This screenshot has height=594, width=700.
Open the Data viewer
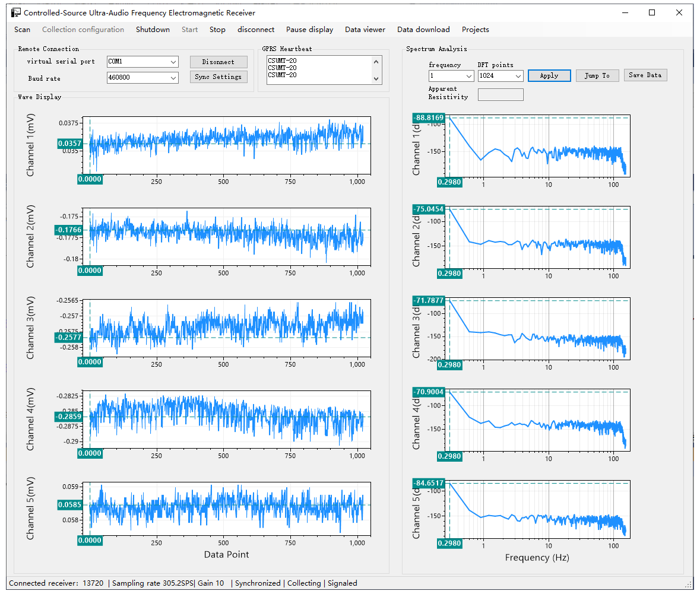click(365, 30)
